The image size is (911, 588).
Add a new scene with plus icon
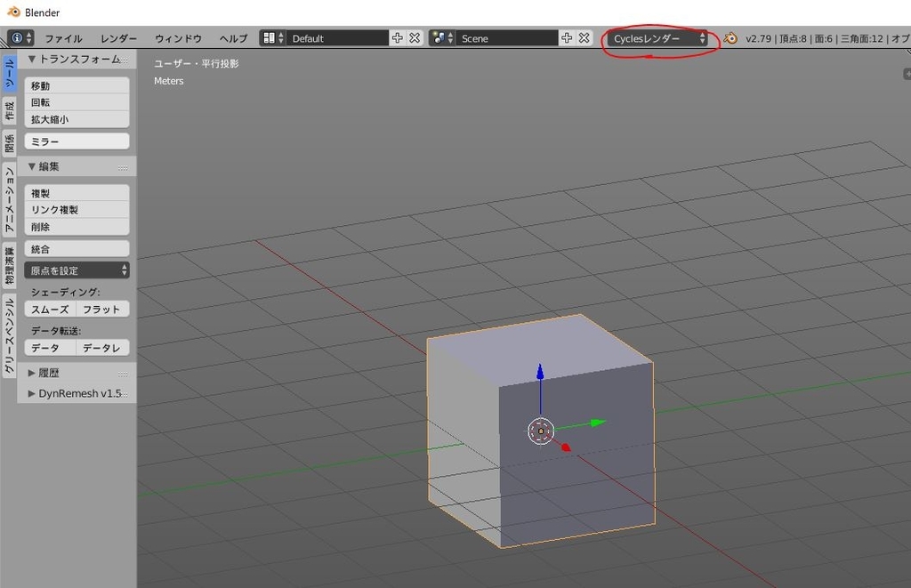pyautogui.click(x=567, y=38)
